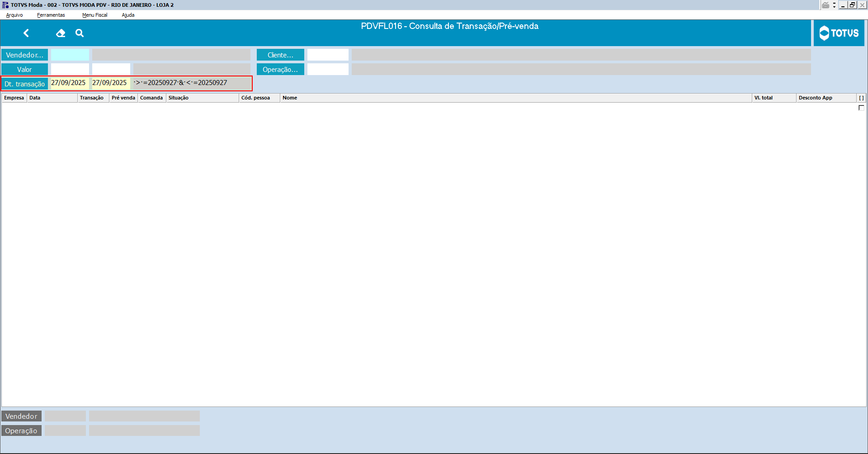Go back with the left arrow icon
This screenshot has height=454, width=868.
26,33
